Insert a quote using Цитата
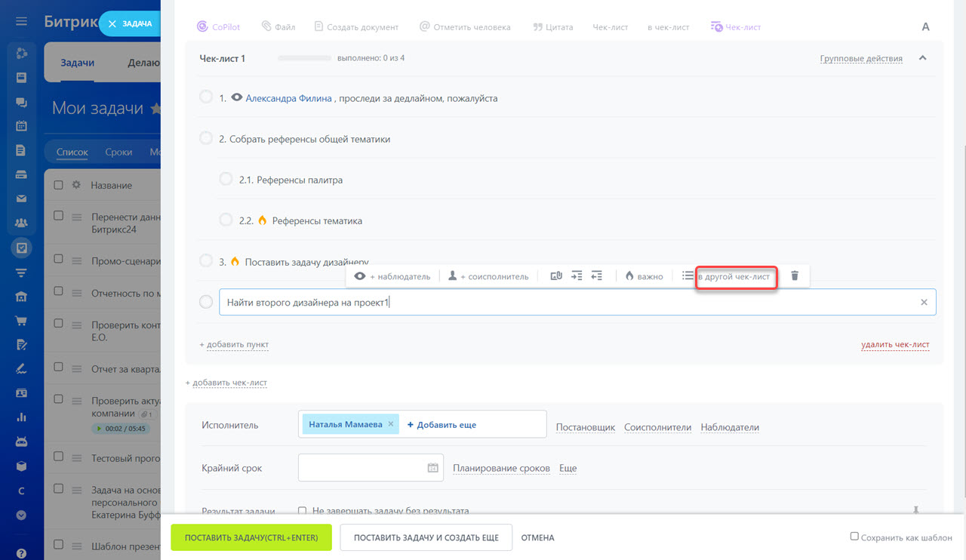This screenshot has width=966, height=560. [552, 26]
